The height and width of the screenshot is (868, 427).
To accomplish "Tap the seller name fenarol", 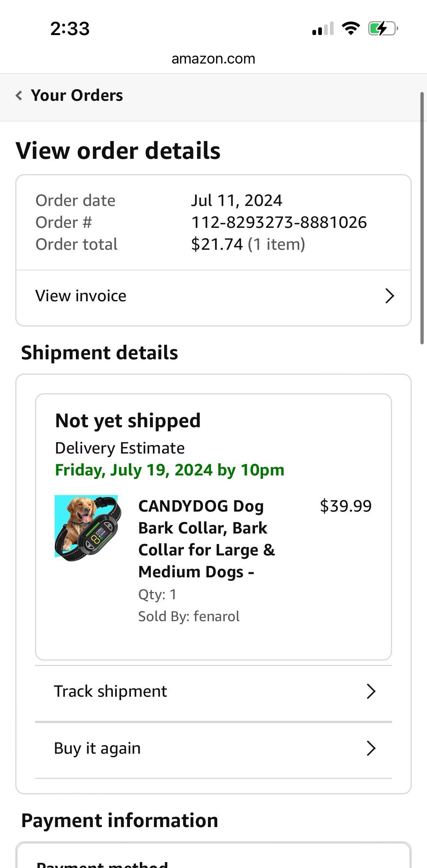I will pyautogui.click(x=216, y=616).
